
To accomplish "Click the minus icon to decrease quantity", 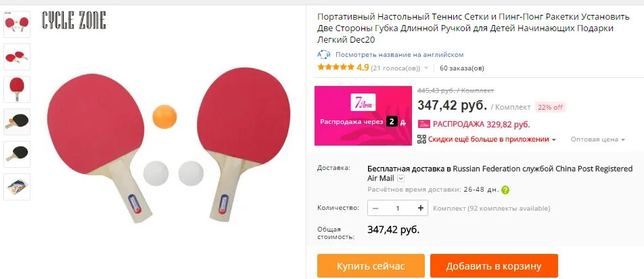I will pos(375,208).
